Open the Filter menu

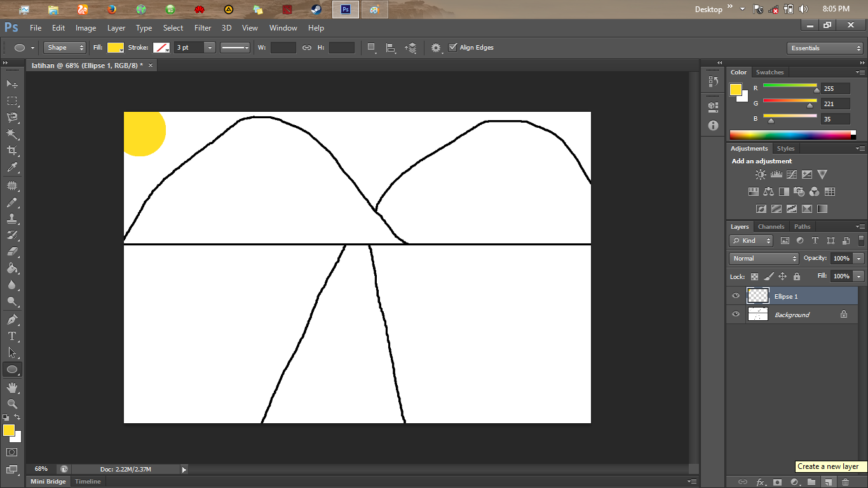pos(202,27)
